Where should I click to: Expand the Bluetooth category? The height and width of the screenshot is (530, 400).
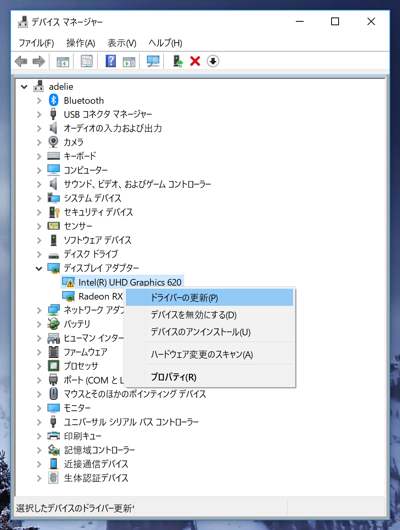(39, 100)
